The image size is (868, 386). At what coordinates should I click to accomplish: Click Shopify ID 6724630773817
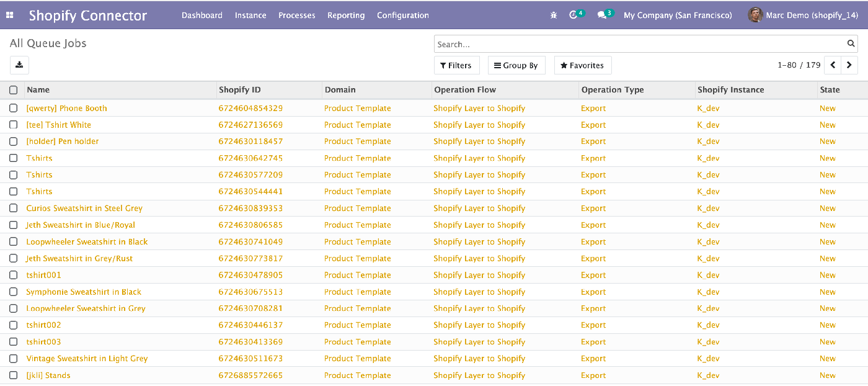coord(250,259)
